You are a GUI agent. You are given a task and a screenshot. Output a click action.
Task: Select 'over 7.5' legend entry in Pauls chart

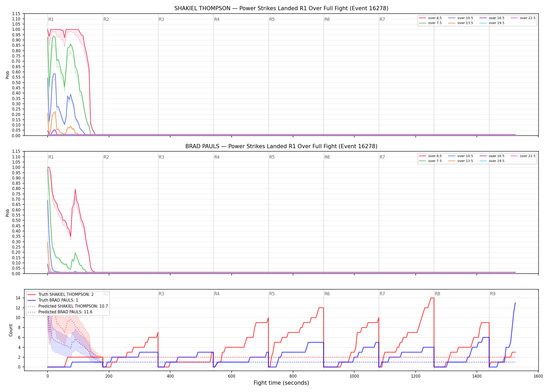[430, 161]
